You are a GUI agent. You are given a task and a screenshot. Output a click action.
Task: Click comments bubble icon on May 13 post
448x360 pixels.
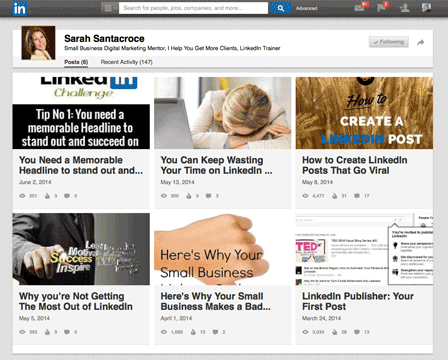click(209, 196)
